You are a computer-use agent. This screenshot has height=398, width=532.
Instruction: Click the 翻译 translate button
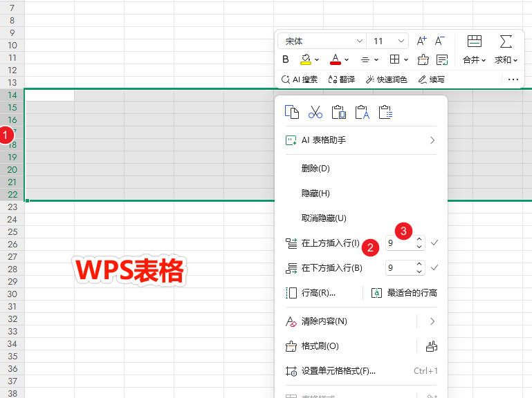(x=342, y=79)
